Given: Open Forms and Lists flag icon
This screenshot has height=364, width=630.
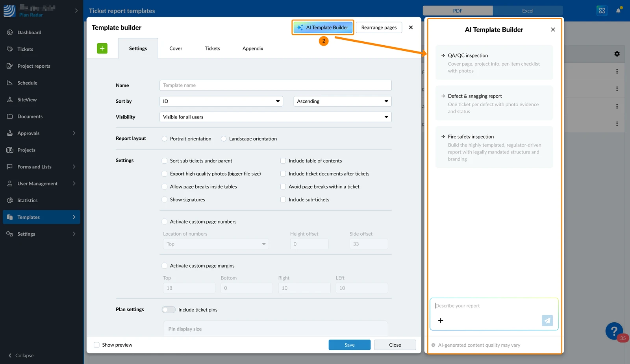Looking at the screenshot, I should pos(10,167).
